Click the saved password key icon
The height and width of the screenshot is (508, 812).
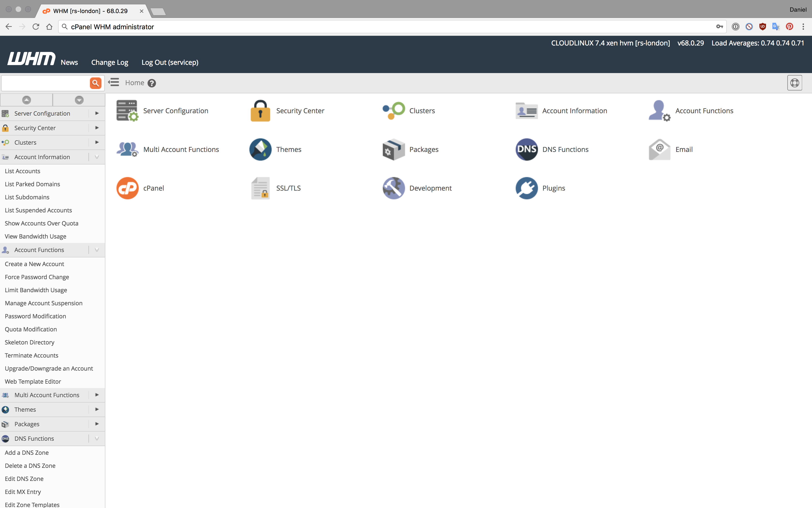click(x=719, y=27)
